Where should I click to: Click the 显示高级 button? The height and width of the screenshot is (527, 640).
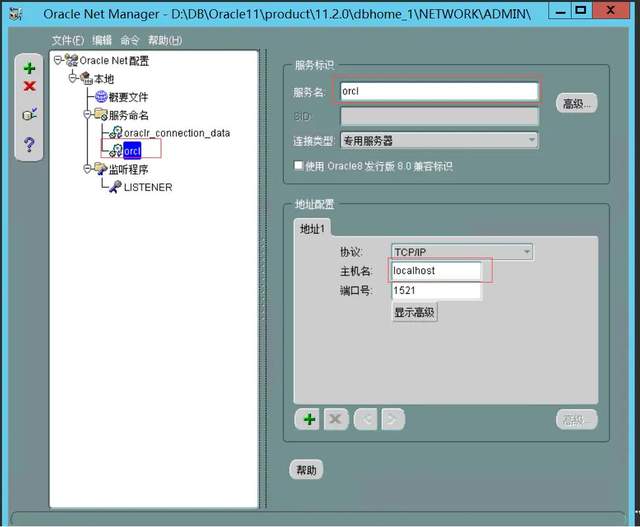tap(414, 313)
